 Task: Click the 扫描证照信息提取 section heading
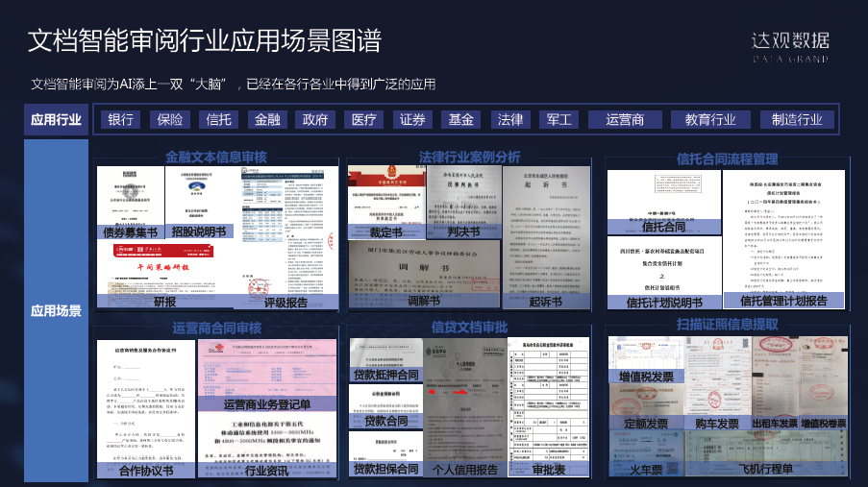tap(728, 324)
